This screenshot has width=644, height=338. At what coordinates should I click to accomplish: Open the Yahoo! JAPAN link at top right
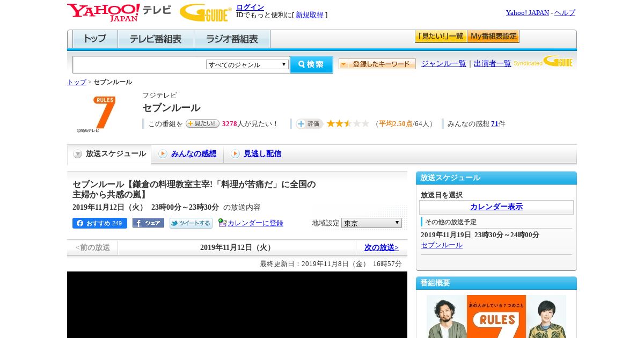(x=528, y=13)
